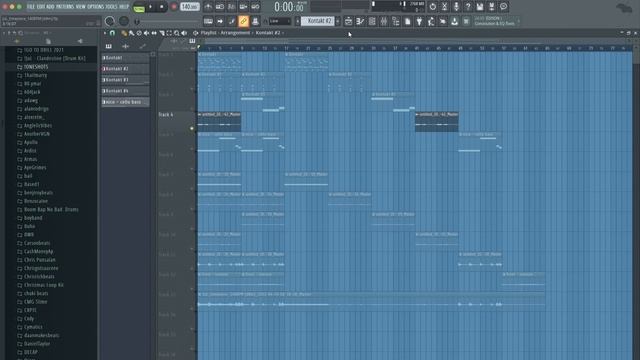
Task: Expand the Cymatics browser folder
Action: (33, 327)
